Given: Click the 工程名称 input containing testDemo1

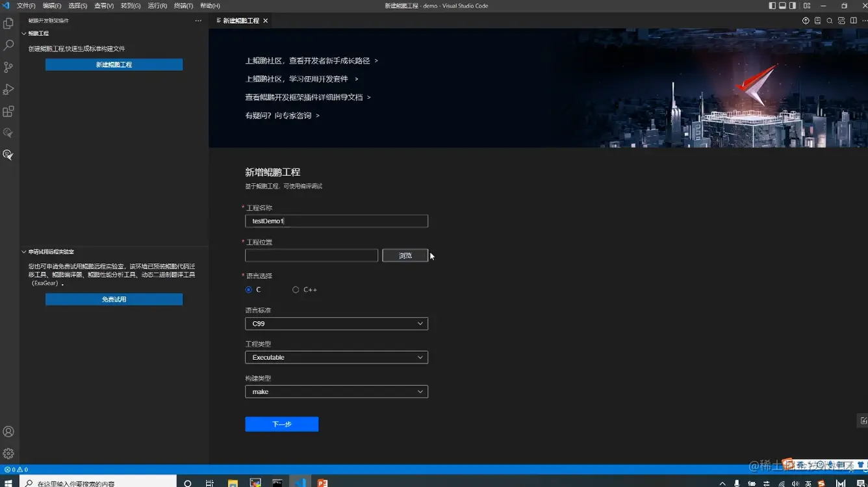Looking at the screenshot, I should [337, 221].
